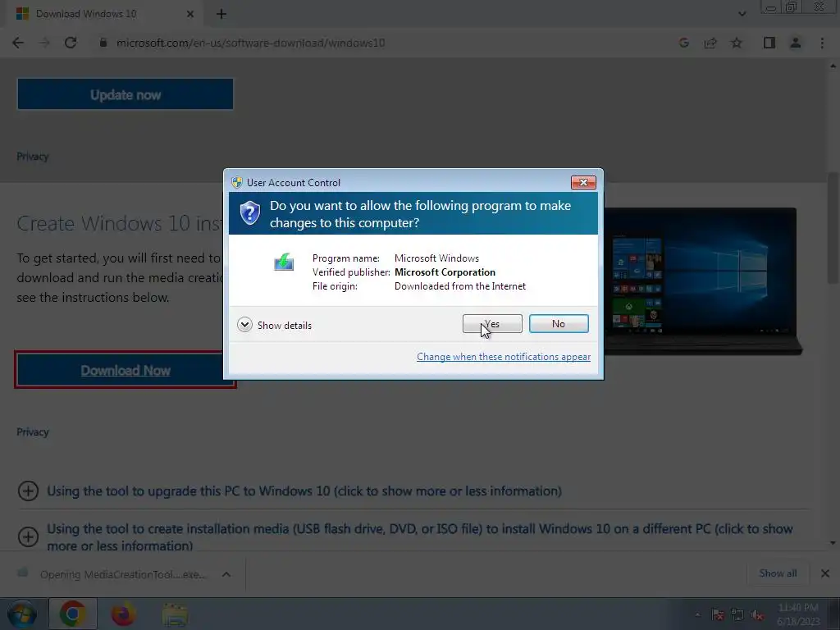
Task: Click the Google icon in the address bar
Action: coord(683,43)
